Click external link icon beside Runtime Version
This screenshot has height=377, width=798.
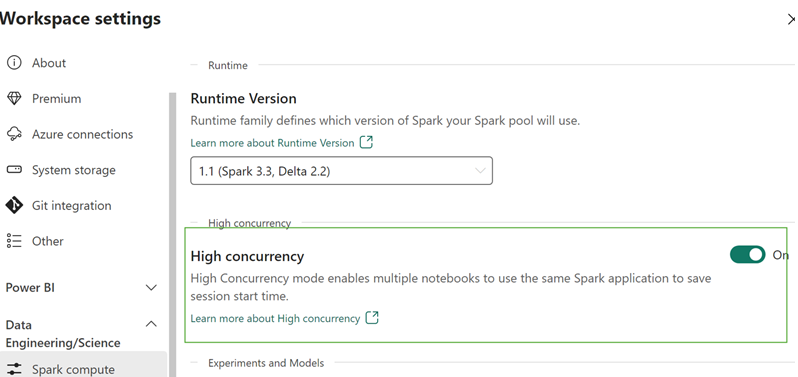[366, 142]
